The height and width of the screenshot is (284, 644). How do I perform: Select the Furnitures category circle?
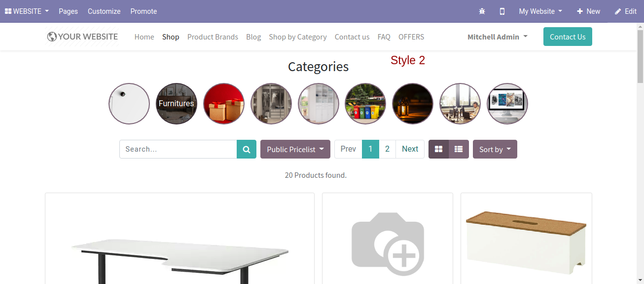177,104
